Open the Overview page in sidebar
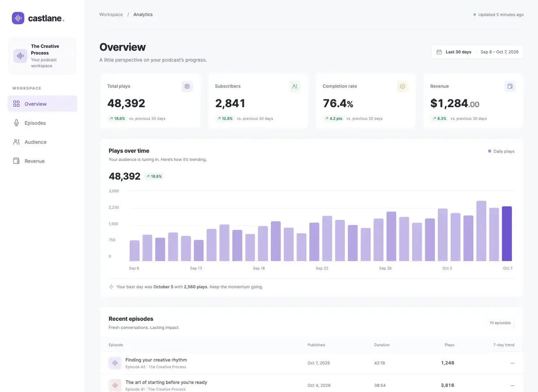The height and width of the screenshot is (392, 538). pyautogui.click(x=43, y=104)
